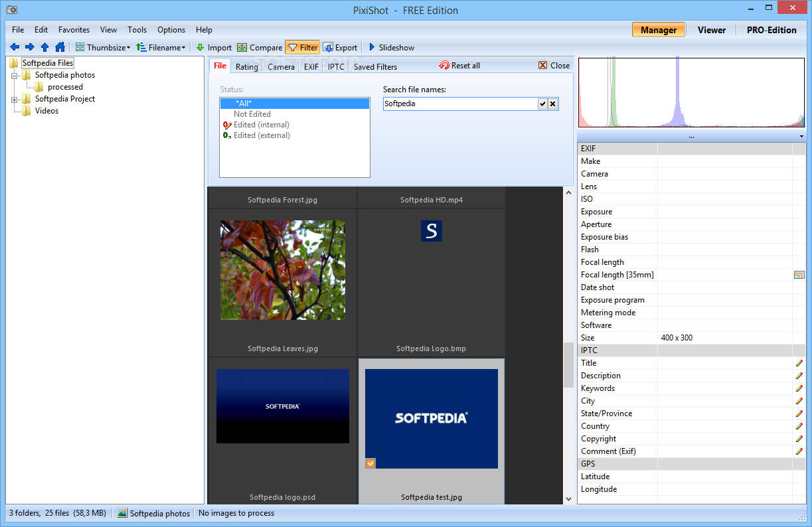The width and height of the screenshot is (812, 527).
Task: Close the filter panel with Close
Action: (554, 66)
